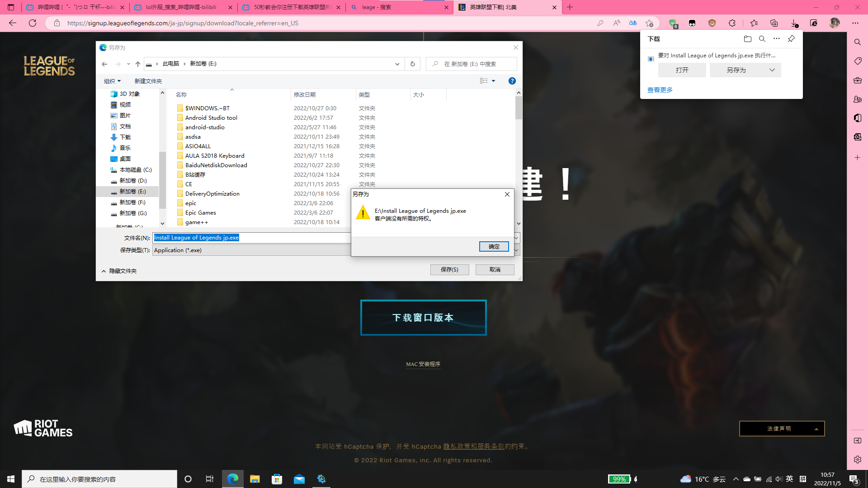Image resolution: width=868 pixels, height=488 pixels.
Task: Expand 法律声明 legal dropdown on page
Action: coord(782,428)
